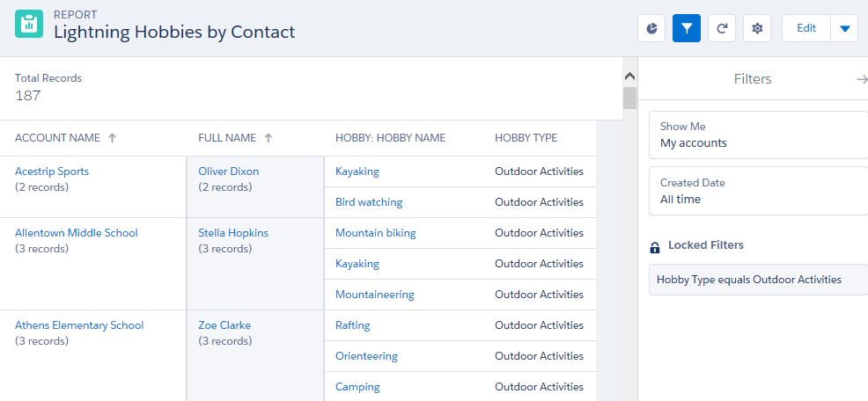Open report settings gear
The image size is (868, 401).
[x=757, y=28]
